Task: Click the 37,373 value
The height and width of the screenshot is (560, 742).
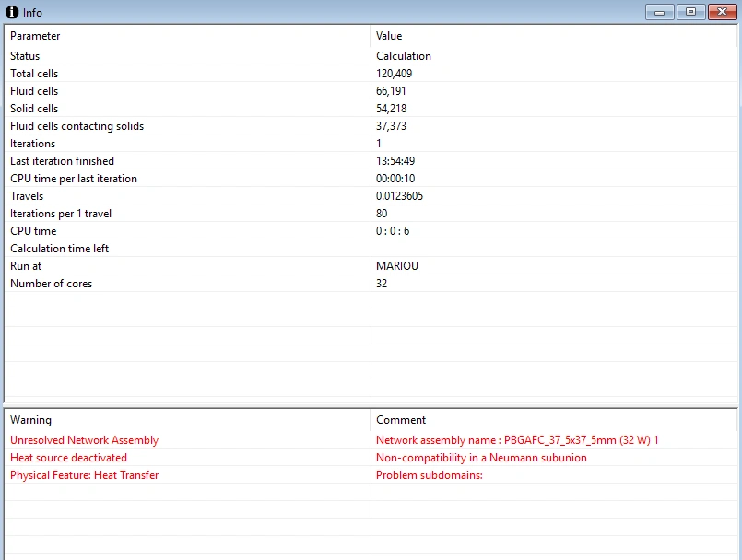Action: pyautogui.click(x=391, y=126)
